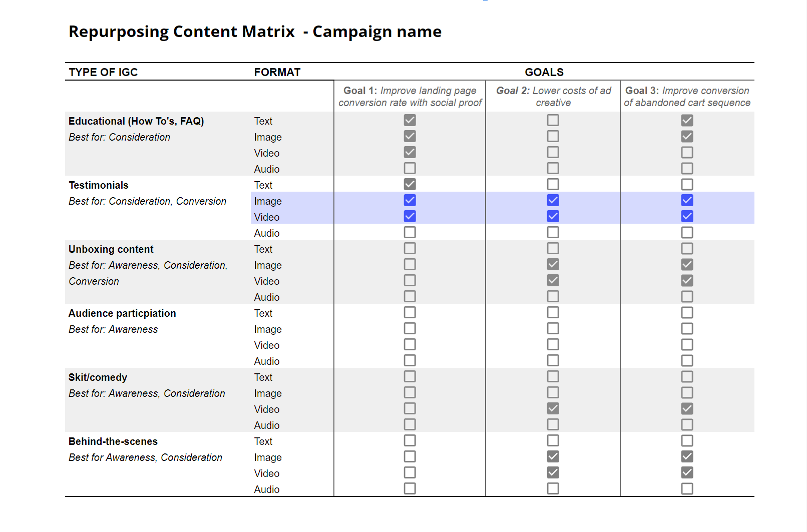Check Behind-the-scenes Audio checkbox under Goal 3

point(687,488)
